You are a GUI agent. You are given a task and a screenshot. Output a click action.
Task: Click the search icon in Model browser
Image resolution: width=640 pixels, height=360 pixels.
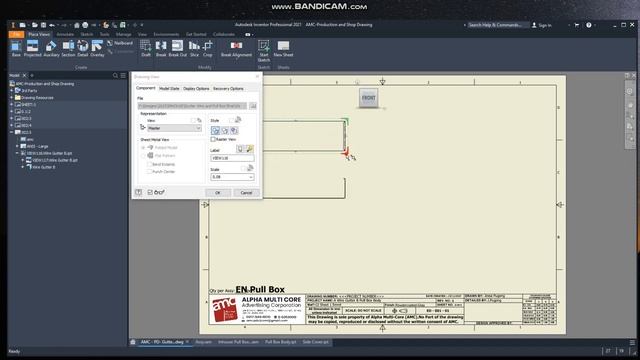115,76
